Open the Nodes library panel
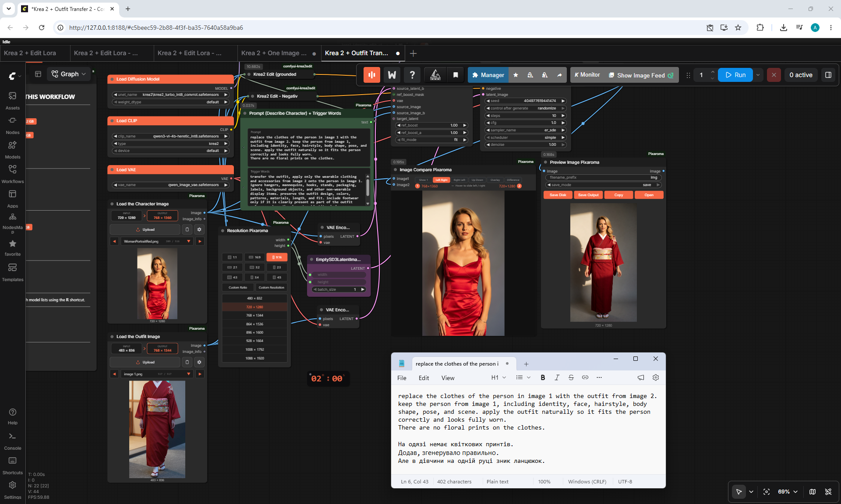 tap(12, 125)
